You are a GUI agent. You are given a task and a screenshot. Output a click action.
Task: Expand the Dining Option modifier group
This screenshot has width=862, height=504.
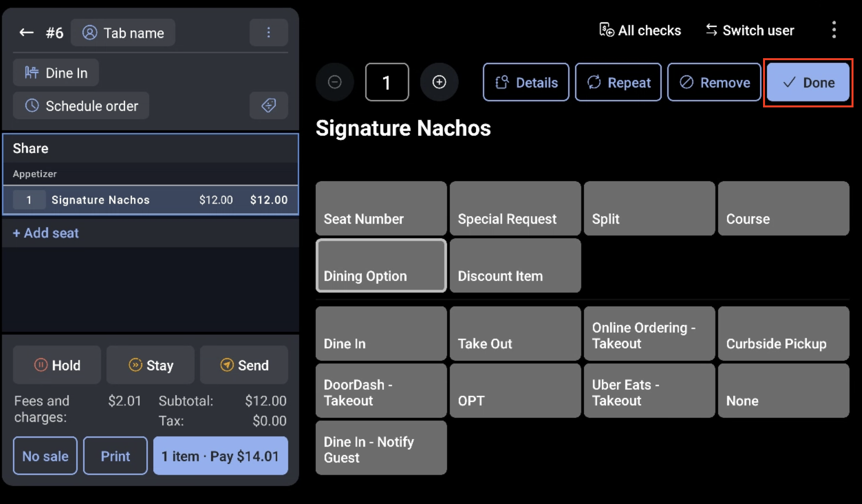coord(381,265)
